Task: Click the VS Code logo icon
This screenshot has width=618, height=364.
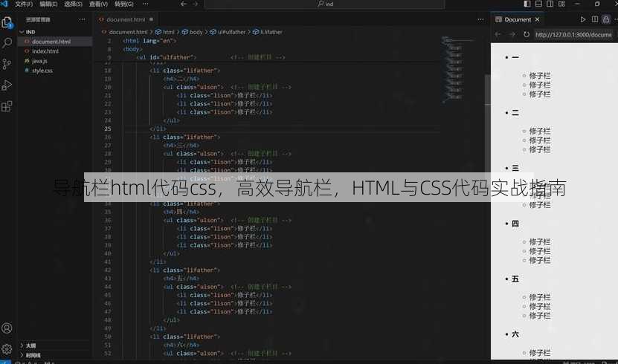Action: 4,4
